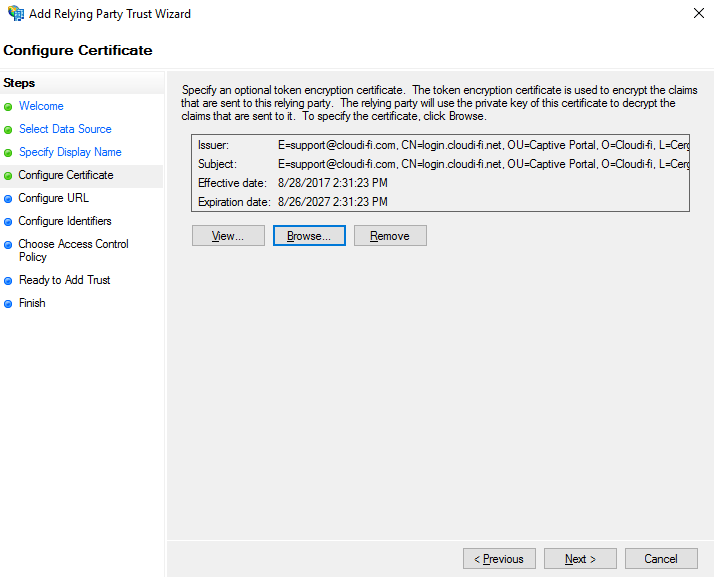
Task: Open the Welcome step link
Action: 41,106
